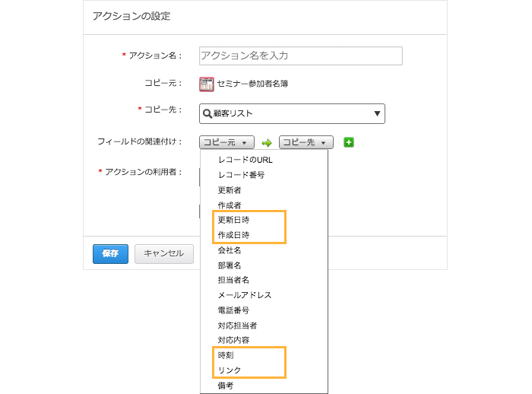Choose レコード番号 in the dropdown list

click(x=241, y=175)
